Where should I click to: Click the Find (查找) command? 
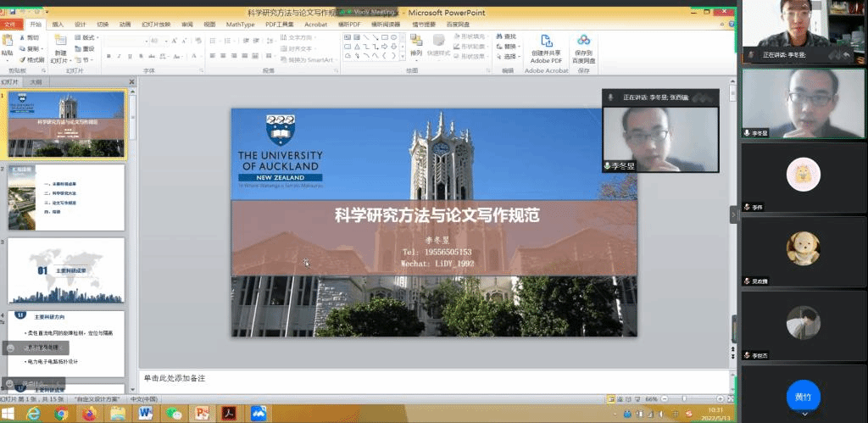[x=507, y=36]
